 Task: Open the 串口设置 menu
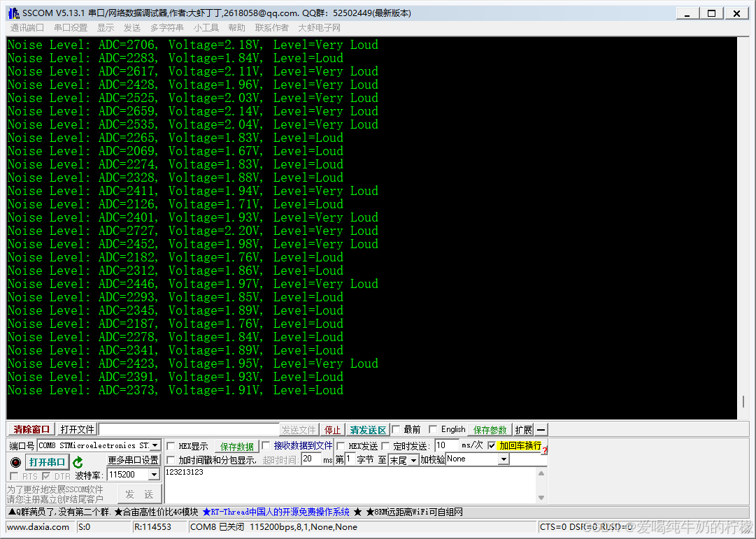[71, 28]
